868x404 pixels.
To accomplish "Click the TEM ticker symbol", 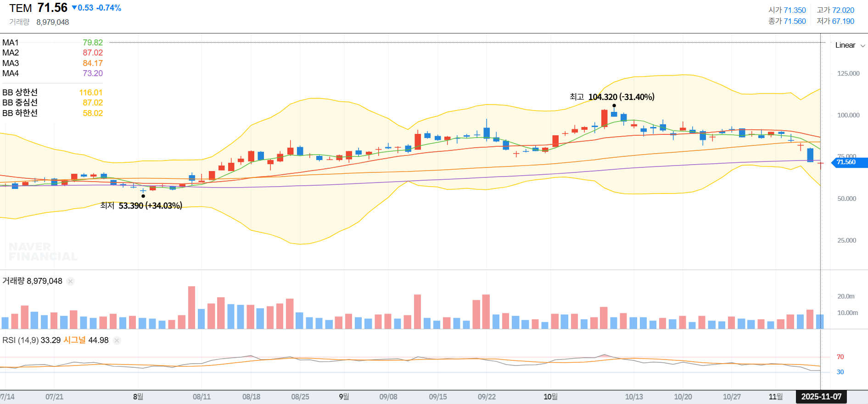I will tap(21, 8).
